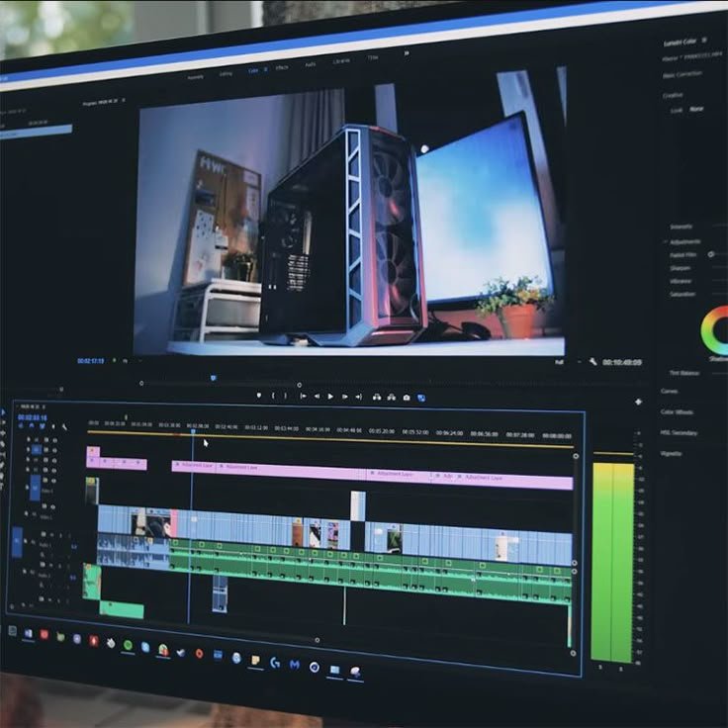Open the Audio workspace tab
This screenshot has width=728, height=728.
(x=311, y=64)
